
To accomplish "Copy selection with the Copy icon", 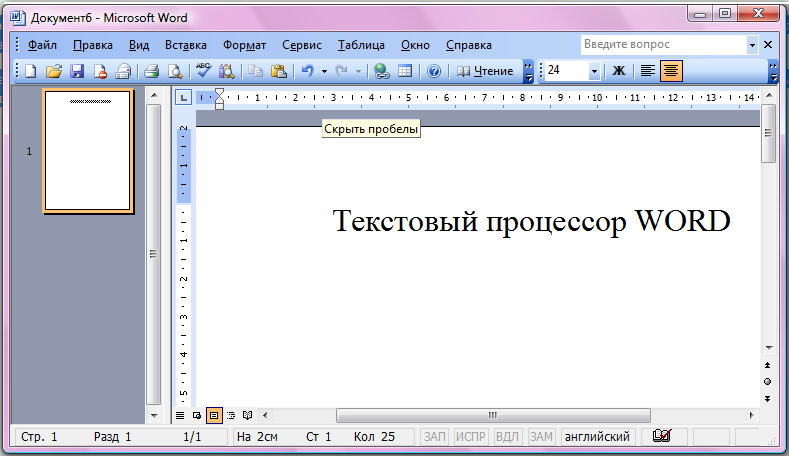I will click(256, 71).
